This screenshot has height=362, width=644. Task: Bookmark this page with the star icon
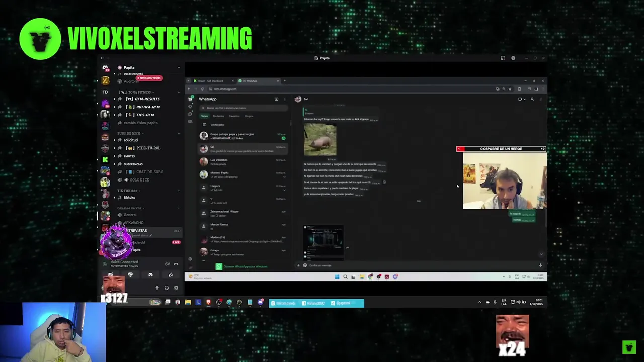pos(510,89)
